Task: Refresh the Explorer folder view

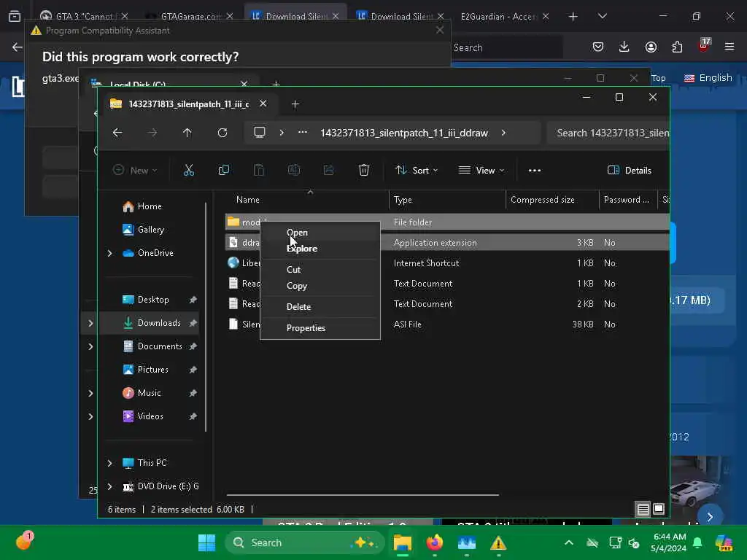Action: (222, 133)
